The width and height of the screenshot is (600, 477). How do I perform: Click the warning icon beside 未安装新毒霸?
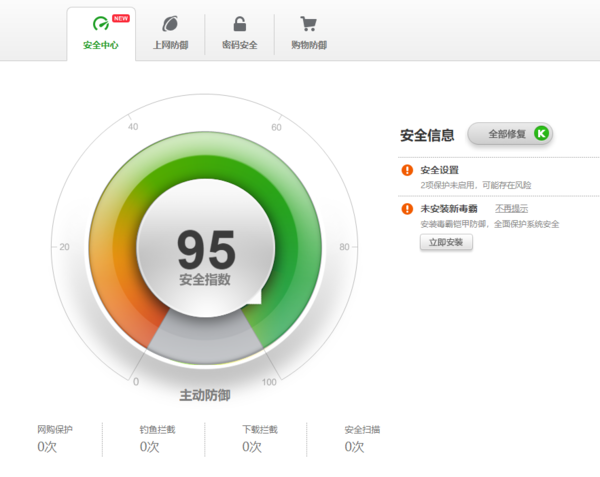coord(407,209)
